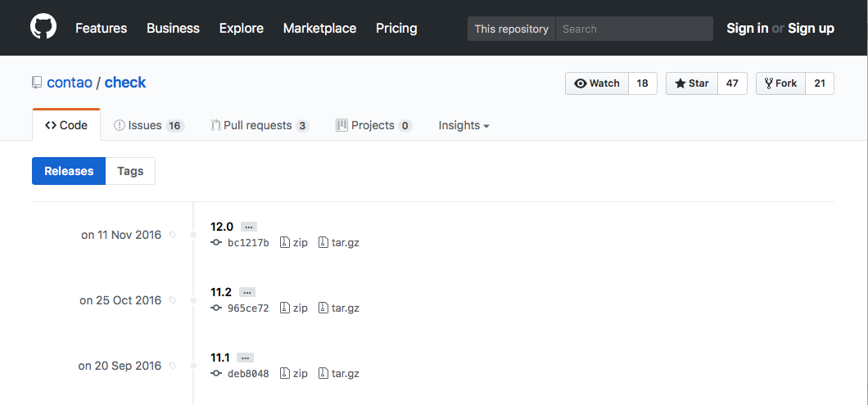Open commit bc1217b
This screenshot has height=405, width=868.
(248, 243)
